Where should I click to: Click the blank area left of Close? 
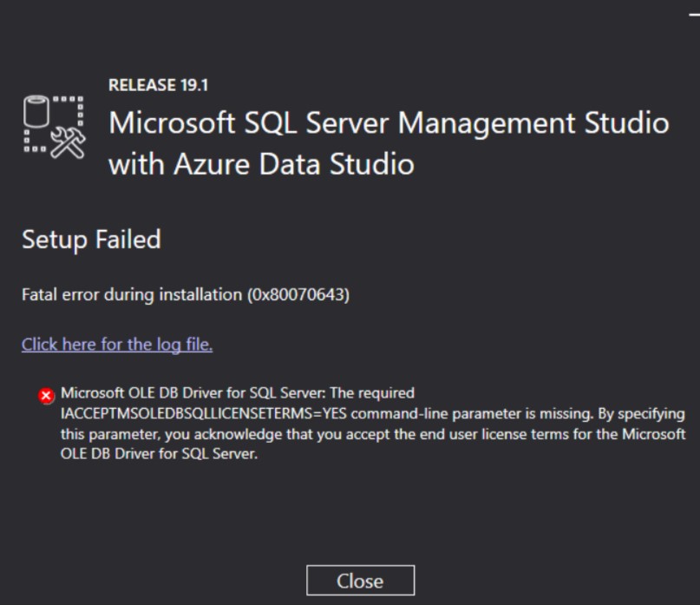click(x=156, y=580)
